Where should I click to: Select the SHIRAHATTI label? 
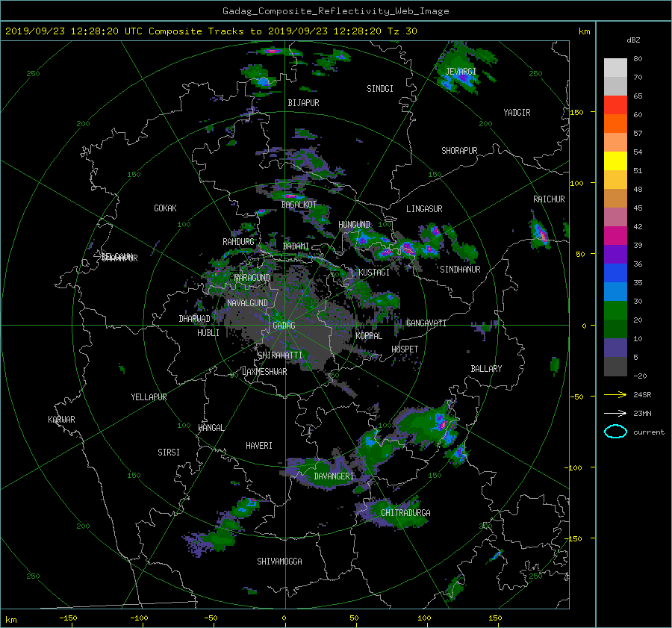279,355
